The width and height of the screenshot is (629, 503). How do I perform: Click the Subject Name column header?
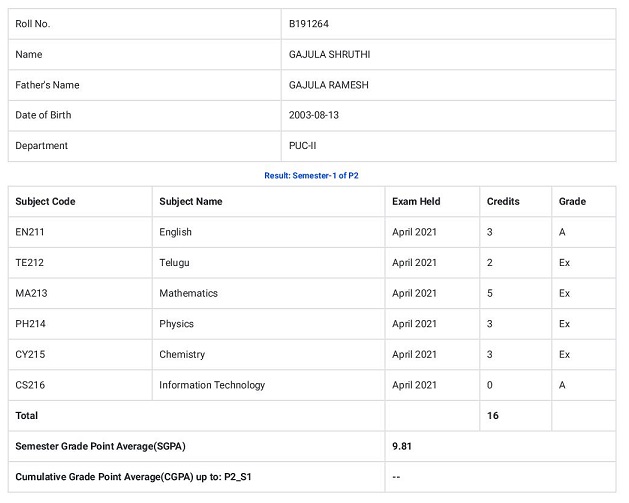point(191,202)
